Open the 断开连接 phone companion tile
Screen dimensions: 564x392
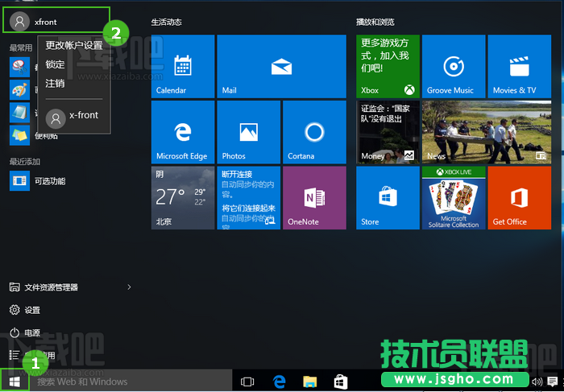click(x=248, y=198)
